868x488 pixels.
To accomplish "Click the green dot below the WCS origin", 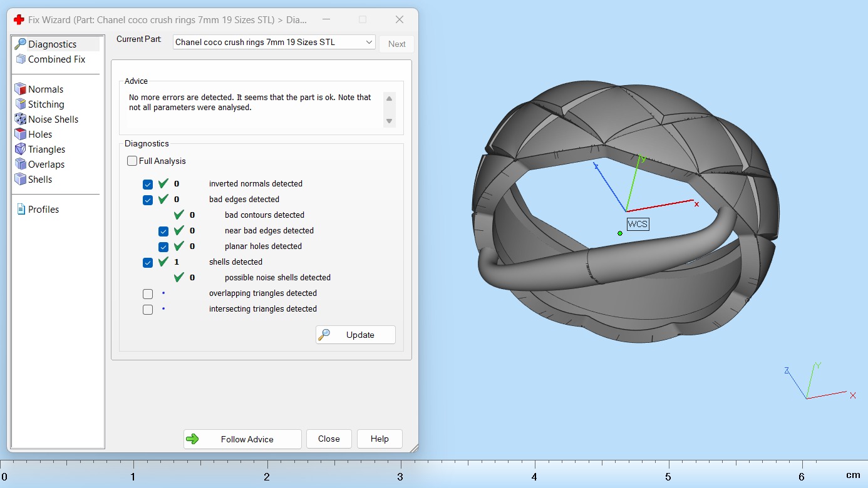I will point(620,233).
